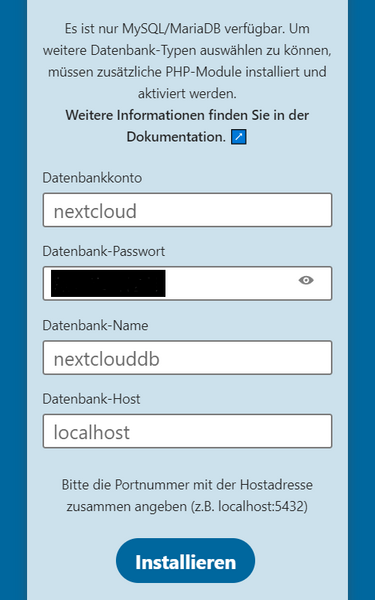Open the external documentation link icon
The image size is (375, 600).
point(238,137)
